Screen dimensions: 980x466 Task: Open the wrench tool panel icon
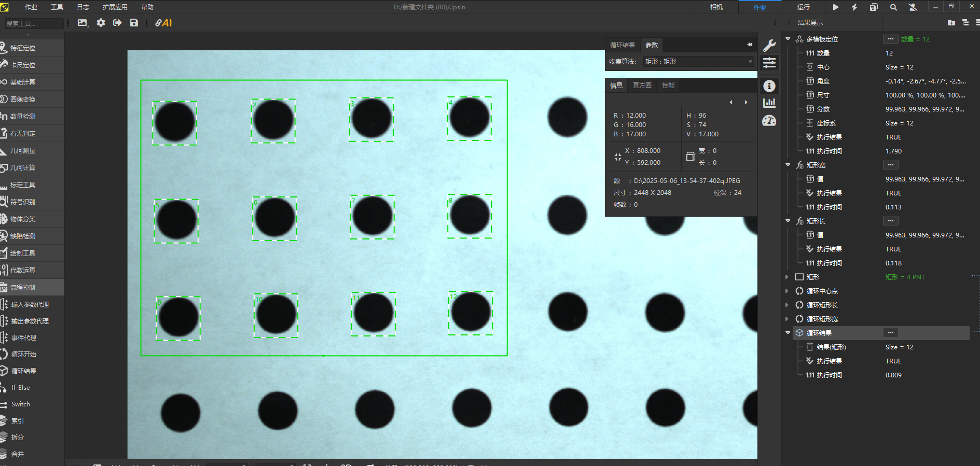click(769, 46)
